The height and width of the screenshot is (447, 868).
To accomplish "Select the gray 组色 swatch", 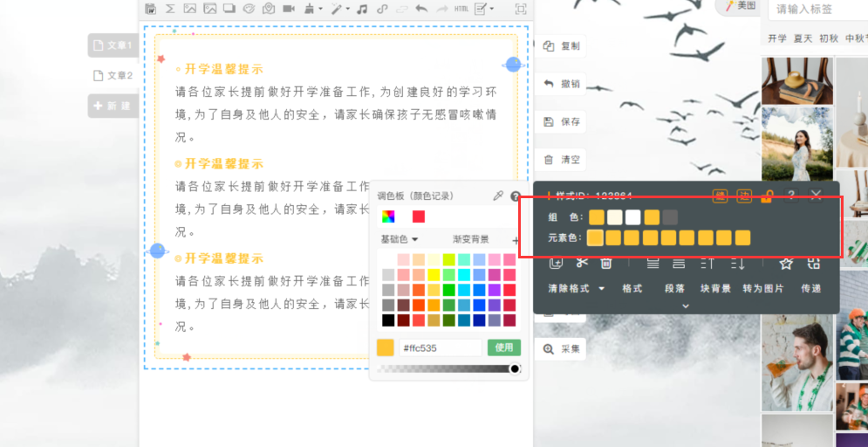I will click(670, 217).
